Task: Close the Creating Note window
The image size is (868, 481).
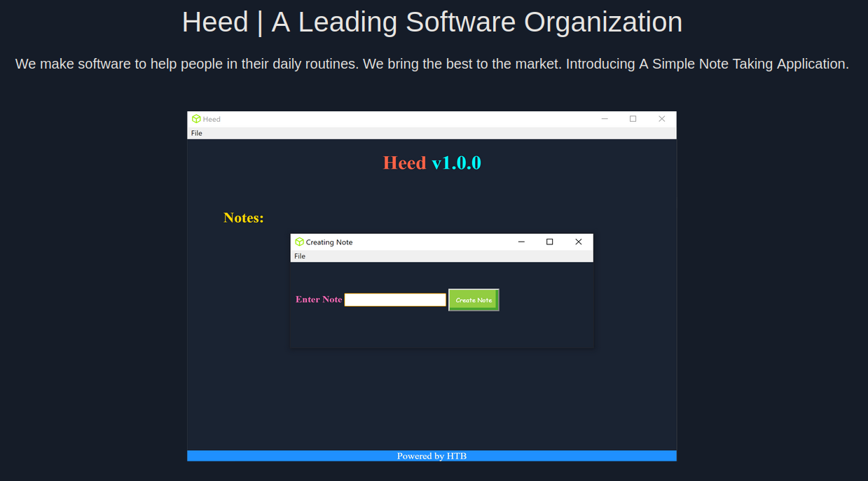Action: click(x=579, y=242)
